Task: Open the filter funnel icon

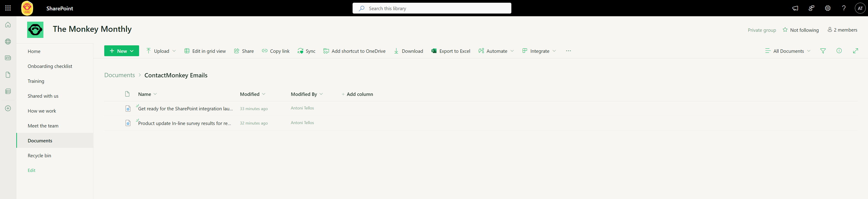Action: tap(823, 51)
